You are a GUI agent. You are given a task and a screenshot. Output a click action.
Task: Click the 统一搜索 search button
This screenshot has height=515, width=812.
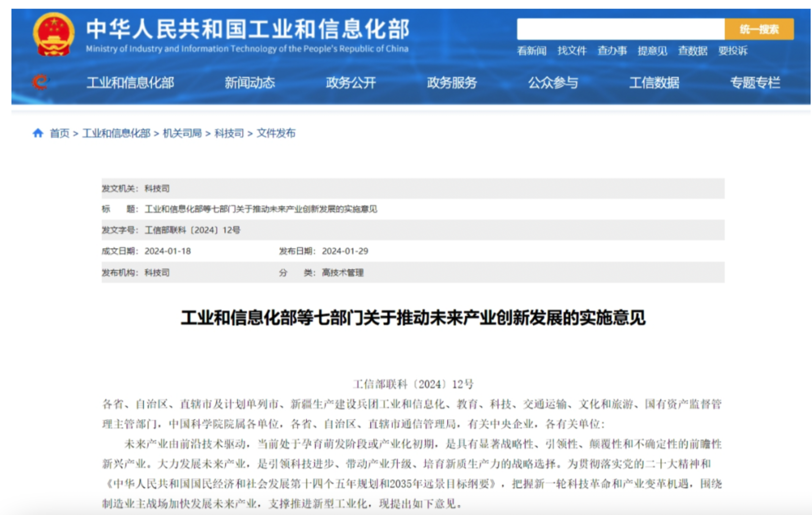759,29
